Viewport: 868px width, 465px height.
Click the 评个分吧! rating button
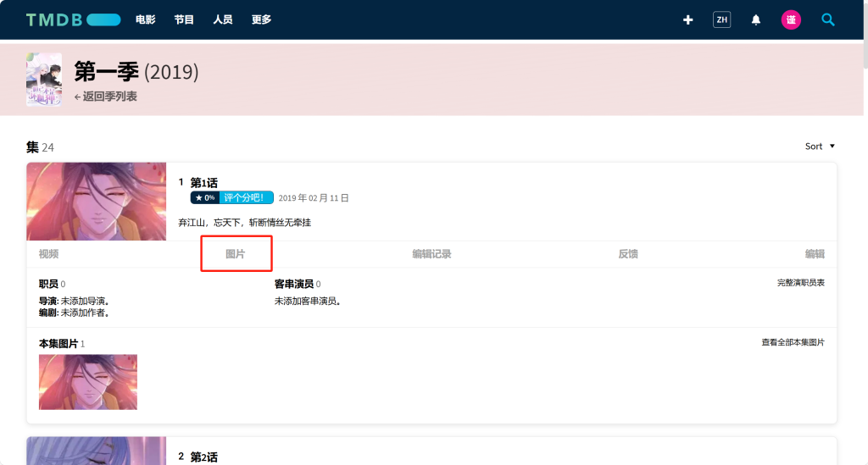[246, 198]
